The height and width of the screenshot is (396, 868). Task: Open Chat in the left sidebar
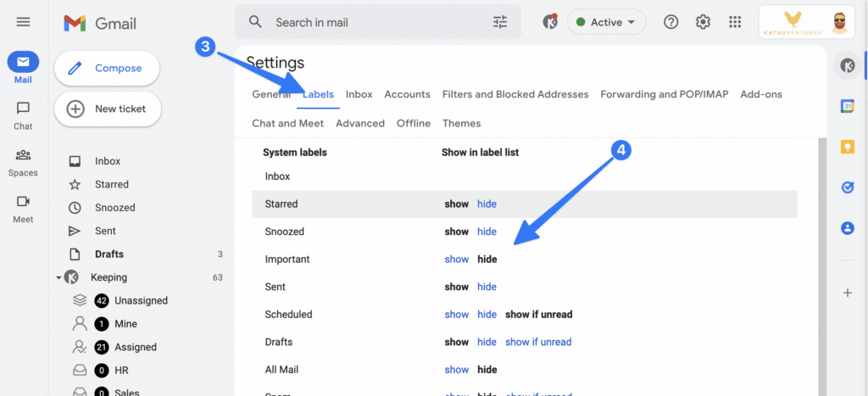(x=23, y=115)
